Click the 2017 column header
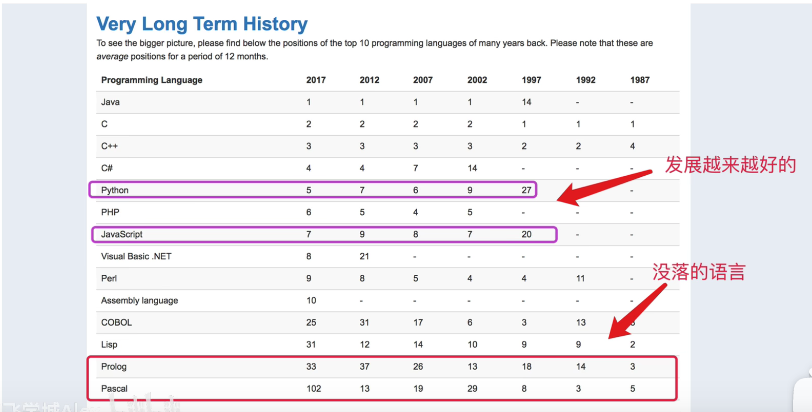812x412 pixels. 316,80
